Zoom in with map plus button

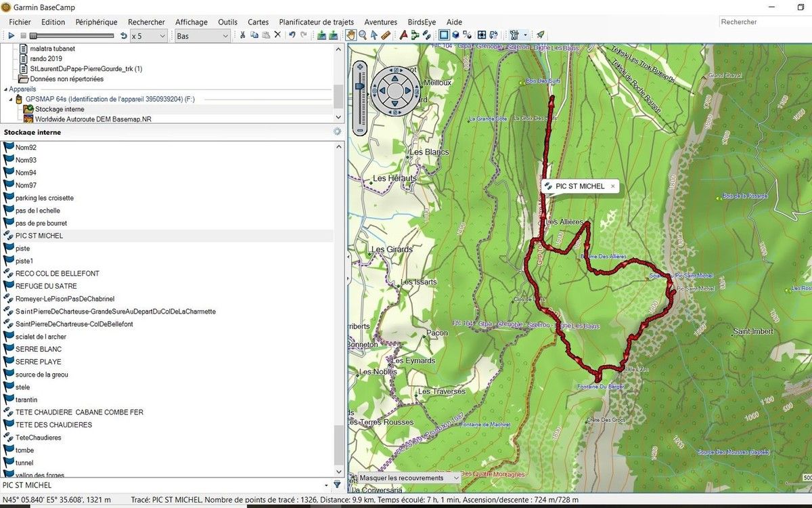point(360,66)
